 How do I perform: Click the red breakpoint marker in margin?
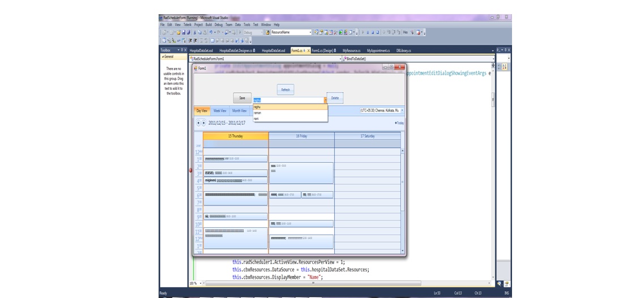pyautogui.click(x=190, y=170)
